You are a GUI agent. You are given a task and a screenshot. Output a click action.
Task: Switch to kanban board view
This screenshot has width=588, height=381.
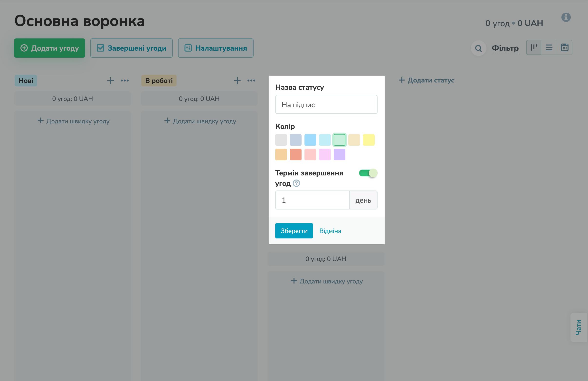tap(534, 47)
